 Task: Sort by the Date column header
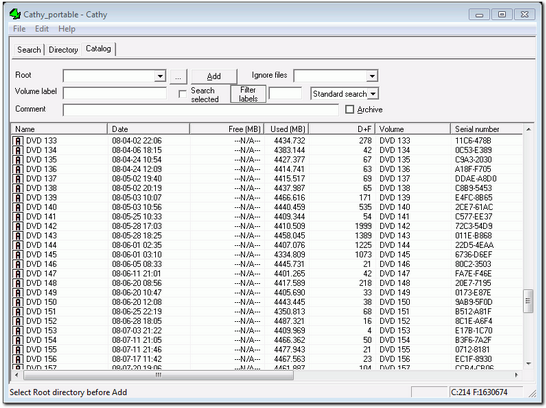pyautogui.click(x=148, y=129)
